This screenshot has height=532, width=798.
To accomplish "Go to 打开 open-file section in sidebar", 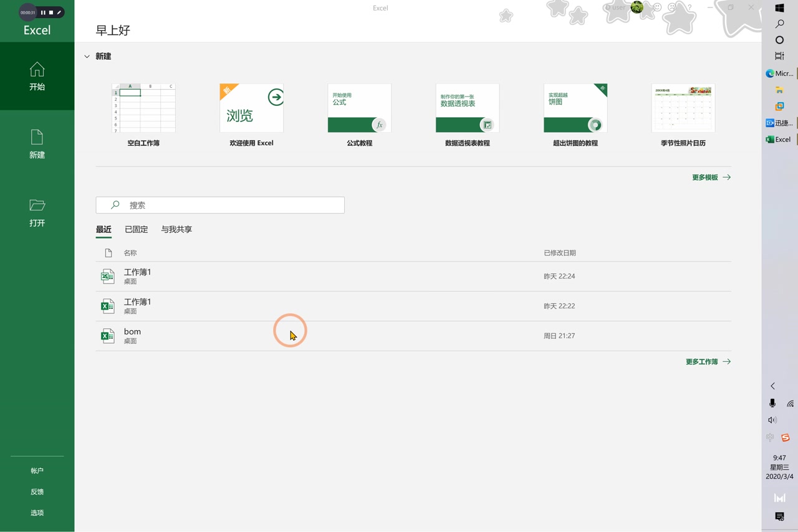I will coord(37,212).
